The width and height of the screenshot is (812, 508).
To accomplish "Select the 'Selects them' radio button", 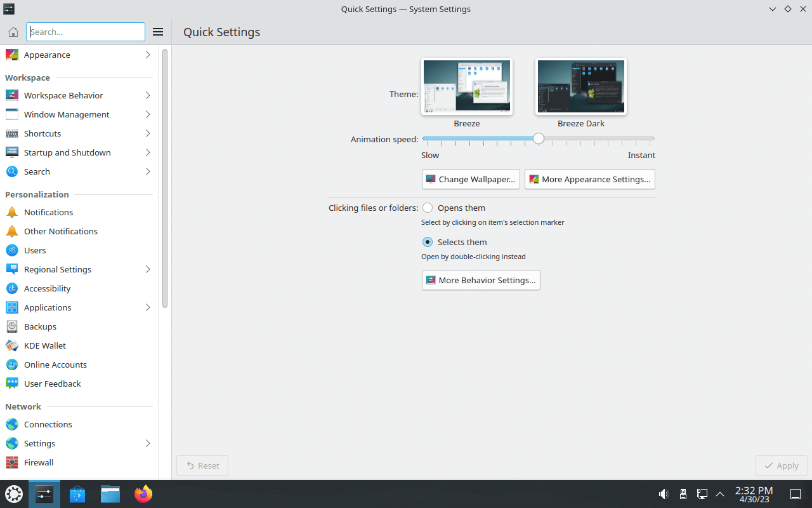I will pos(428,242).
